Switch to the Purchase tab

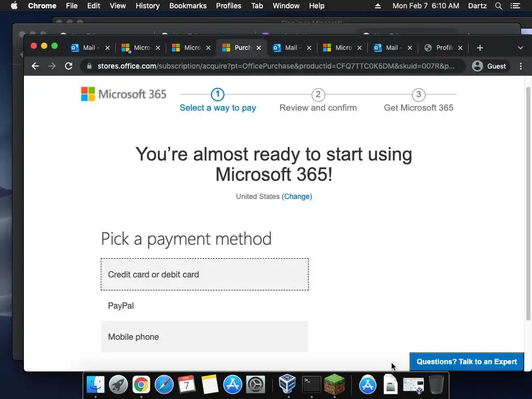click(x=241, y=48)
